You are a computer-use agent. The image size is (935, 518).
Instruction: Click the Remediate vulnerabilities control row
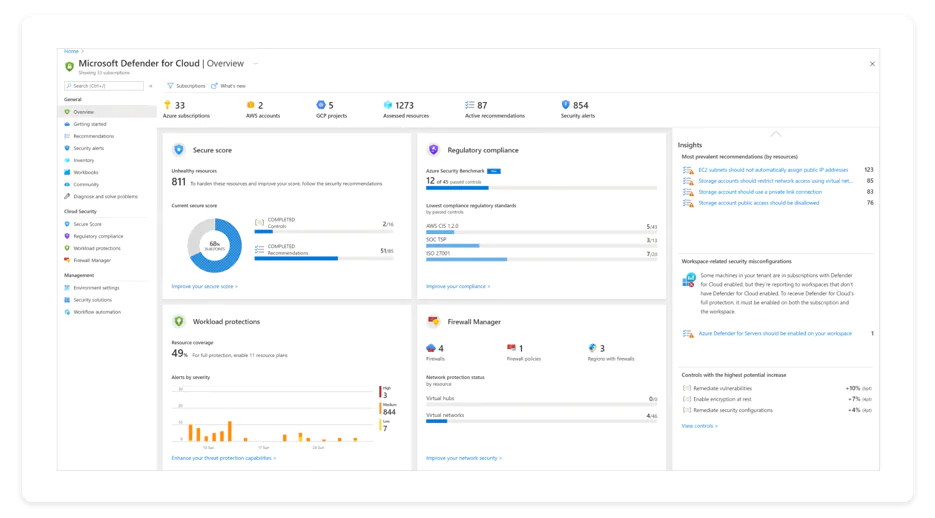tap(777, 388)
